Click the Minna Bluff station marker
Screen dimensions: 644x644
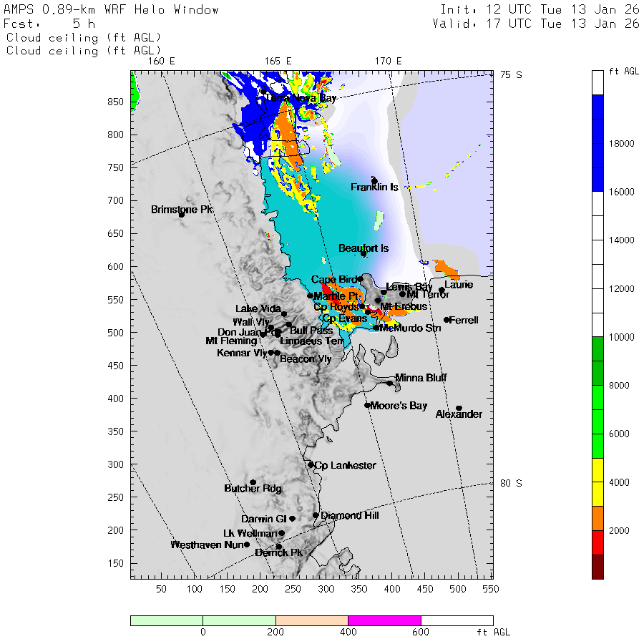coord(390,383)
